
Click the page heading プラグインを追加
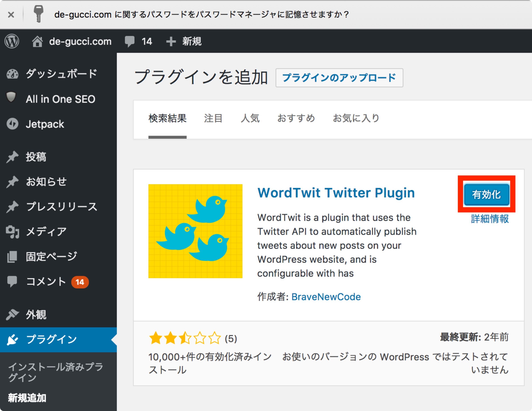pyautogui.click(x=201, y=78)
